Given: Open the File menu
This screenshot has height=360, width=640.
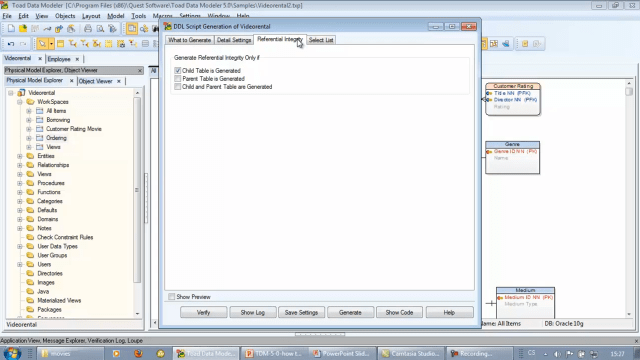Looking at the screenshot, I should coord(7,16).
